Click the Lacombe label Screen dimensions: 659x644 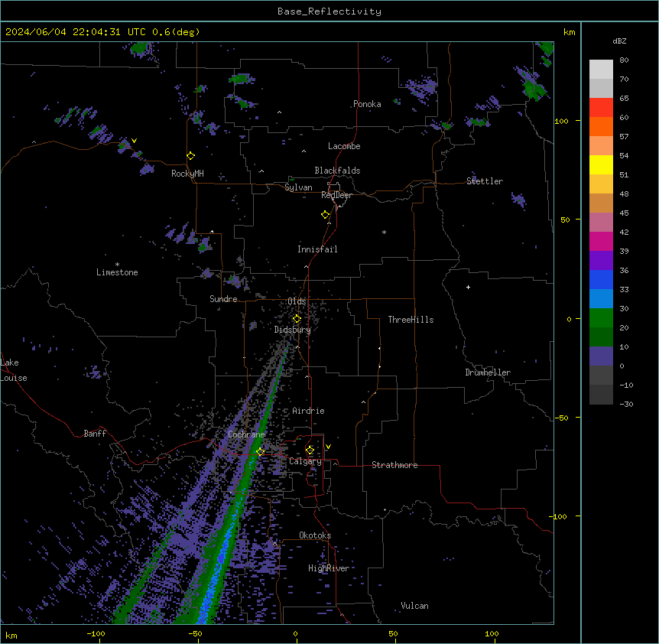pos(344,146)
